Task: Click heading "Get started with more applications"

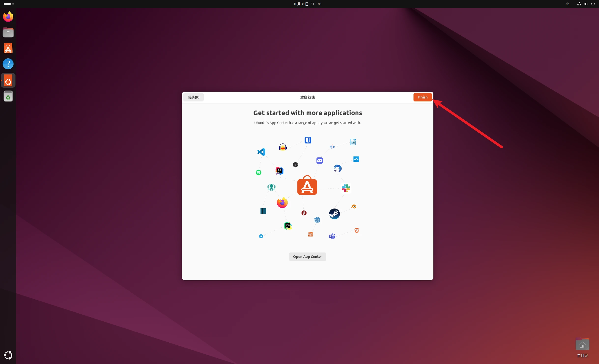Action: click(x=307, y=113)
